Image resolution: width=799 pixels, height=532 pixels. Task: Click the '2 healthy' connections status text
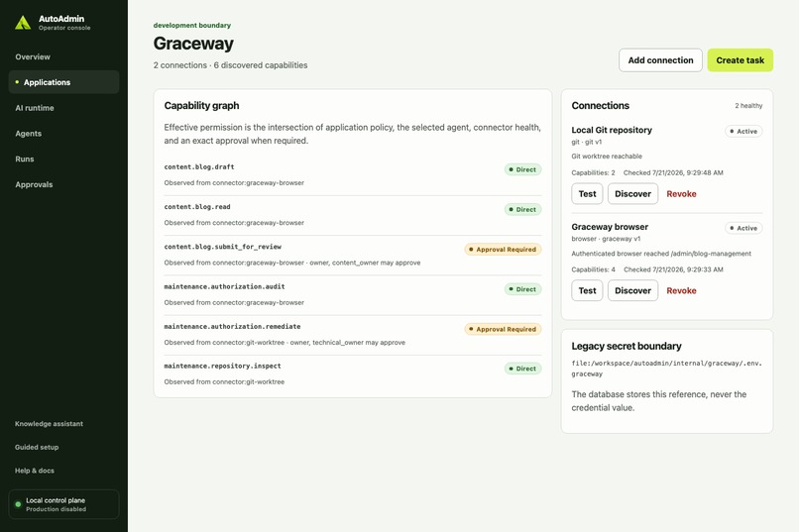(748, 106)
